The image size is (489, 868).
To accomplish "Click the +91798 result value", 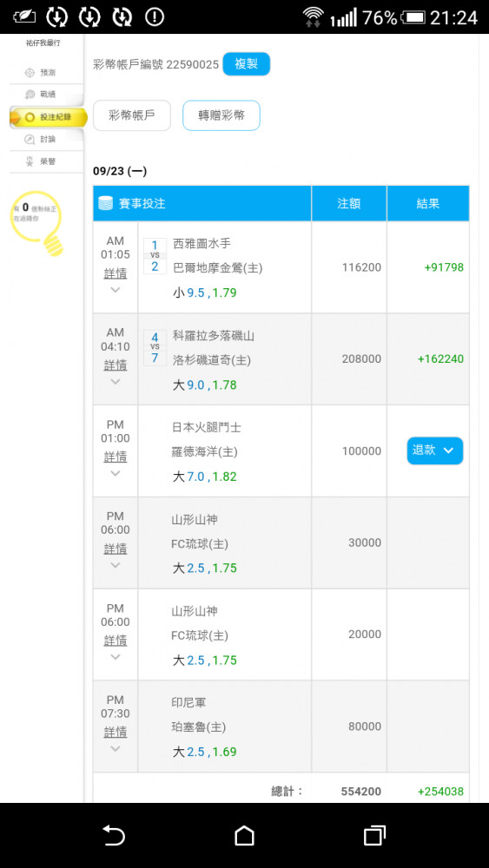I will pyautogui.click(x=444, y=267).
